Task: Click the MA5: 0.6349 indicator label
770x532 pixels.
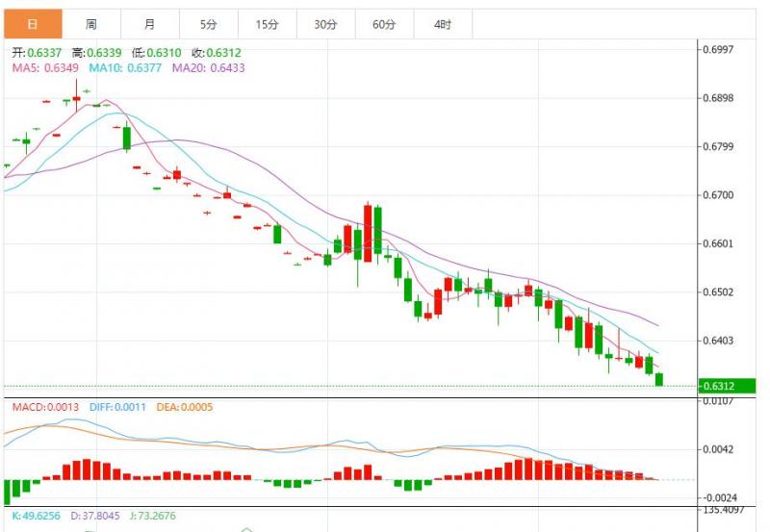Action: click(45, 67)
